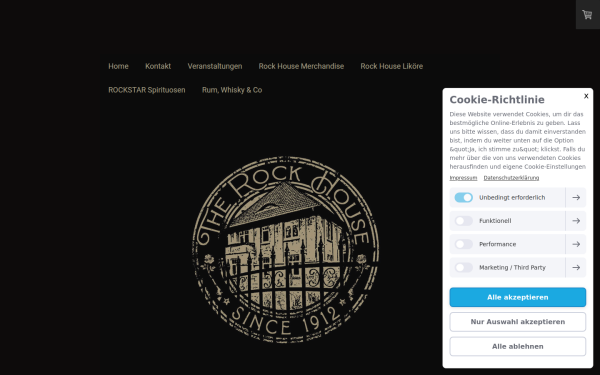The width and height of the screenshot is (600, 375).
Task: Open ROCKSTAR Spirituosen menu item
Action: pos(147,90)
